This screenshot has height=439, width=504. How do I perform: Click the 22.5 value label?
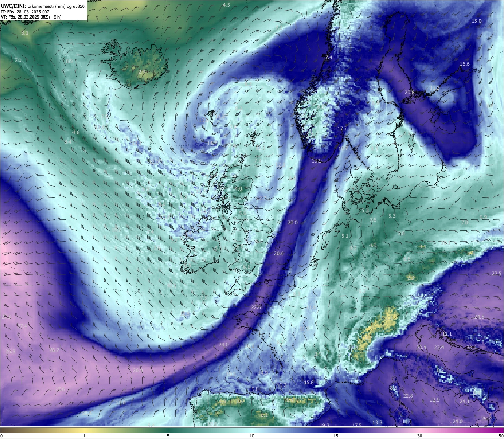497,274
